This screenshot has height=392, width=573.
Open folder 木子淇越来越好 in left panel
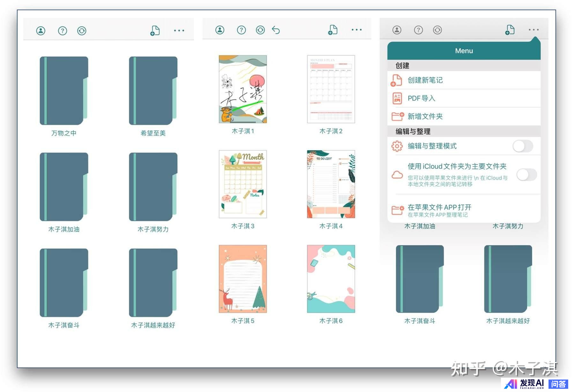(x=153, y=283)
